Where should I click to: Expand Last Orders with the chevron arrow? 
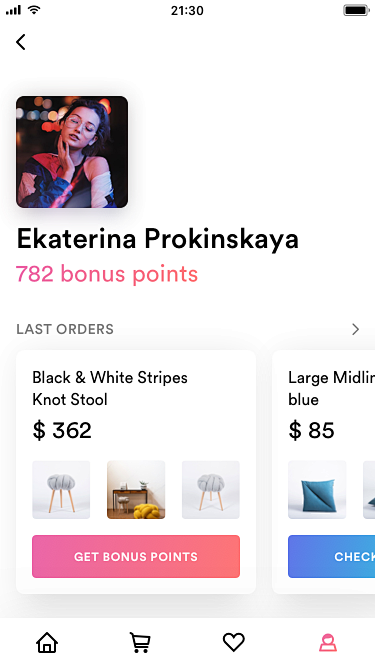pyautogui.click(x=355, y=329)
